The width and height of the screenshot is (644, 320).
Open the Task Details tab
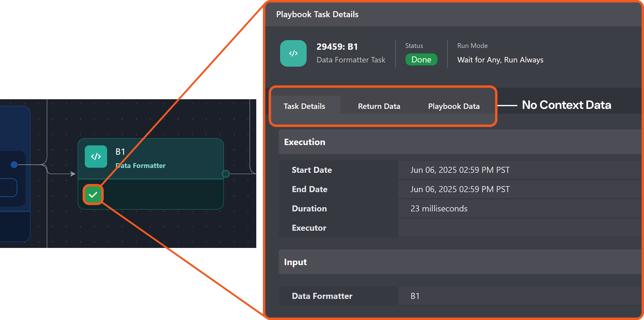[x=304, y=106]
